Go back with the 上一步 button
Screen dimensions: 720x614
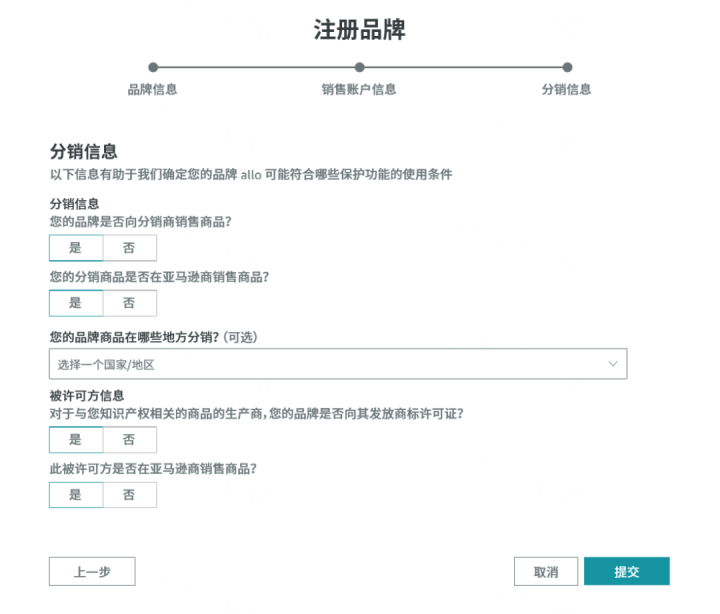point(92,572)
